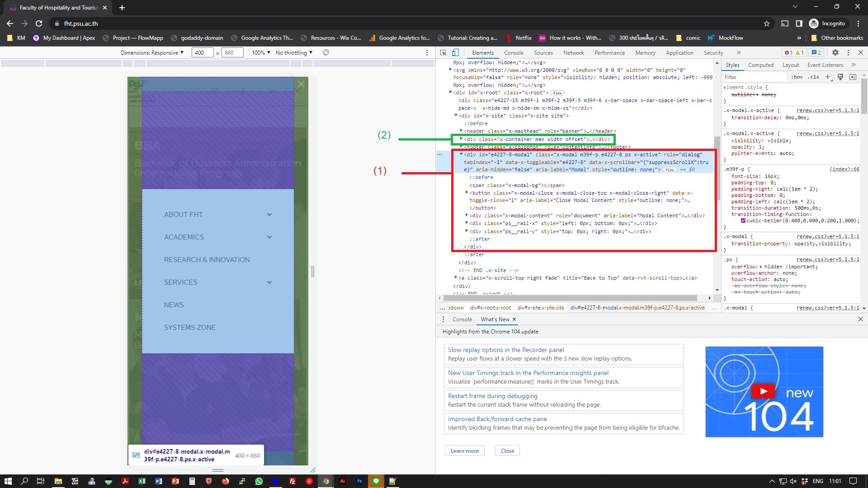Toggle the .cls element classes button
Image resolution: width=868 pixels, height=488 pixels.
tap(814, 77)
